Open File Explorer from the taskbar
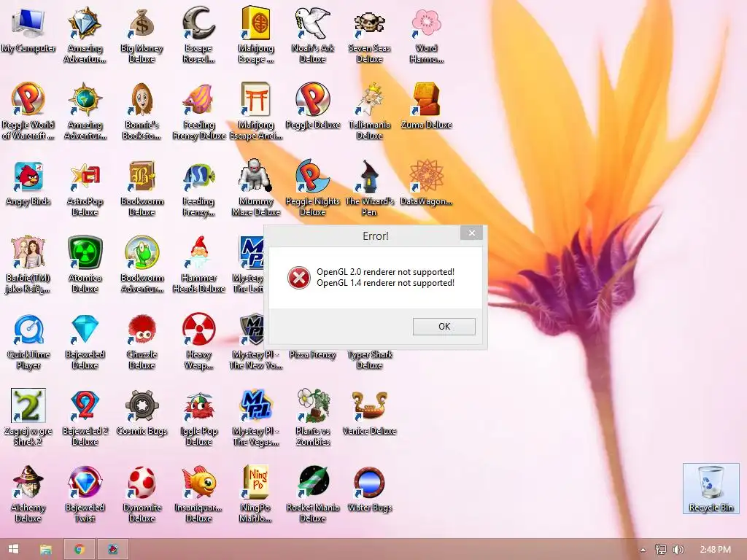The width and height of the screenshot is (747, 560). pos(46,550)
